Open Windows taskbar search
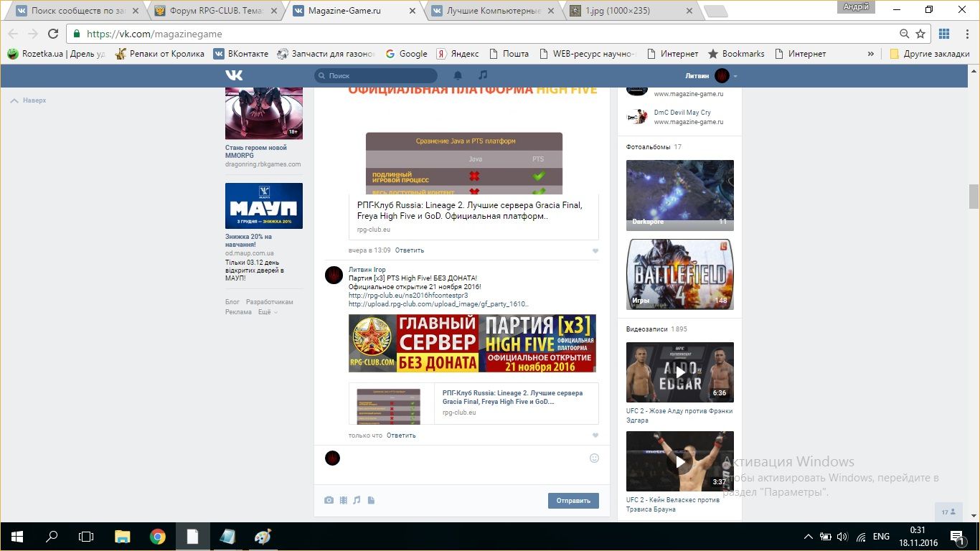 [x=52, y=537]
